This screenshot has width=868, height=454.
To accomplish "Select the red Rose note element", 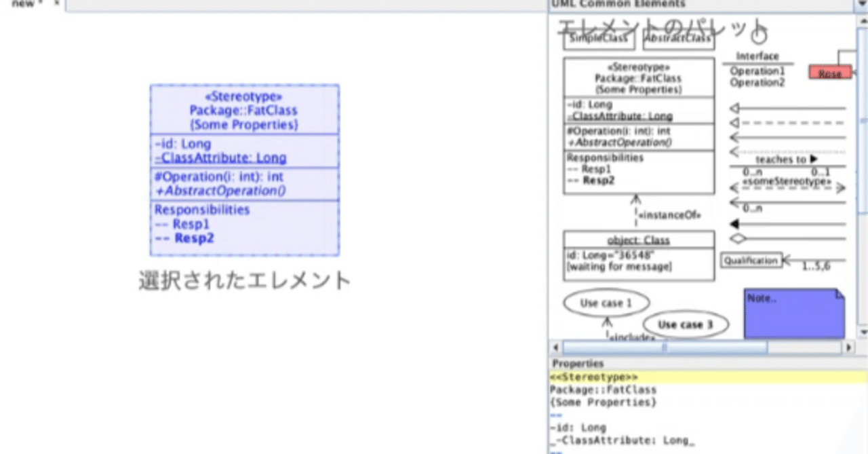I will [x=829, y=72].
